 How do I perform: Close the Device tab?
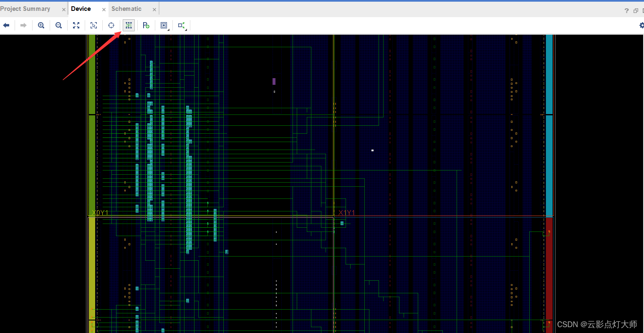104,10
